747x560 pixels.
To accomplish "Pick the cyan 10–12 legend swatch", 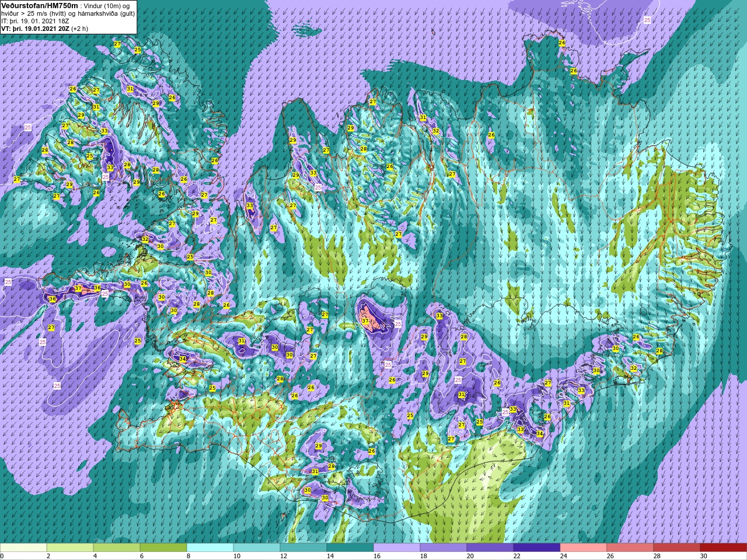I will tap(257, 548).
